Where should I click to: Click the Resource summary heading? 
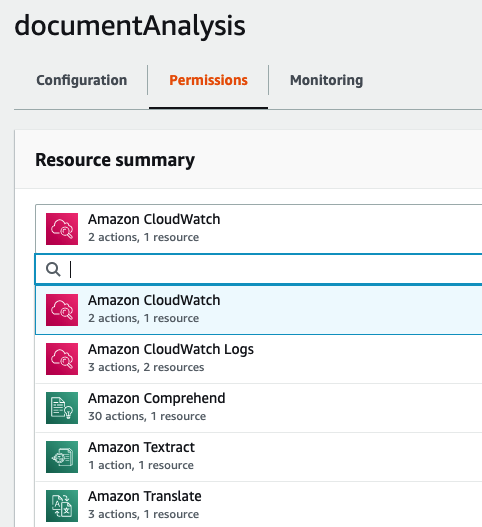pos(115,160)
